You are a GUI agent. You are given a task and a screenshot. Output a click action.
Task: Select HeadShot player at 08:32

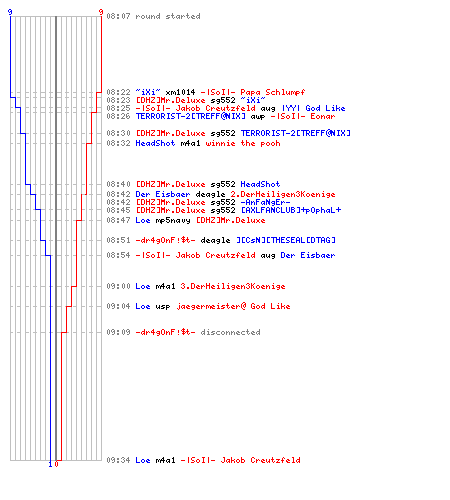tap(155, 143)
